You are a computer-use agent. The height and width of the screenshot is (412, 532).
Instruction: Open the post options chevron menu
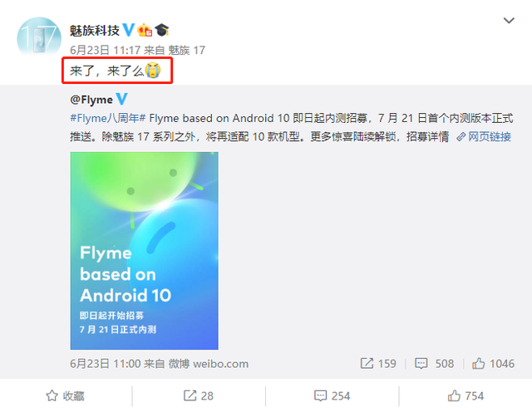[x=509, y=21]
